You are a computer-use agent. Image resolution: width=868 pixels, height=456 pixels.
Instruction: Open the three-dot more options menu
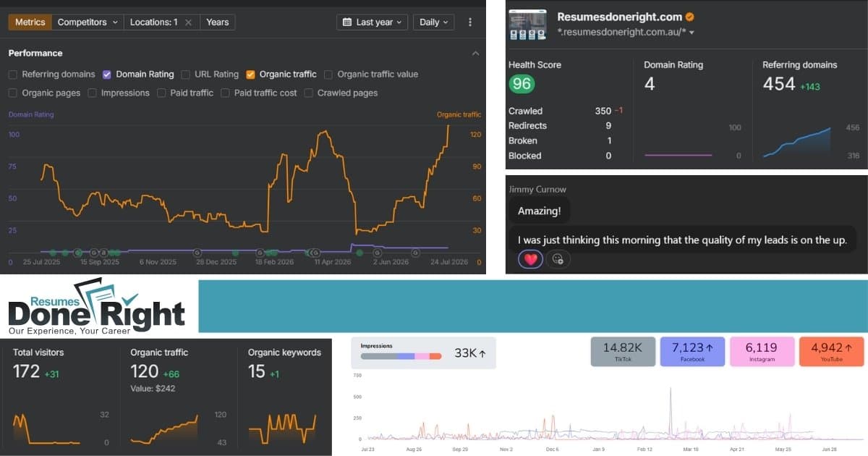[x=471, y=22]
